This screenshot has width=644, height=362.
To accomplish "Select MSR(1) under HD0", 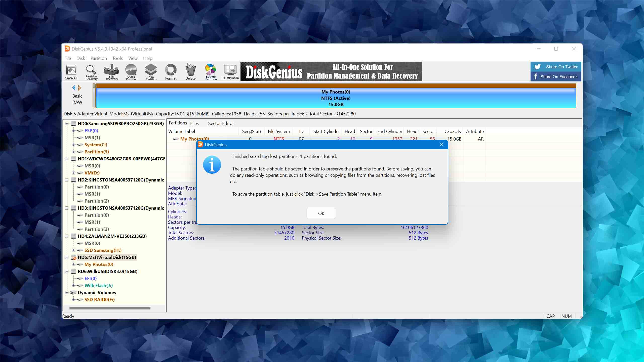I will tap(92, 138).
